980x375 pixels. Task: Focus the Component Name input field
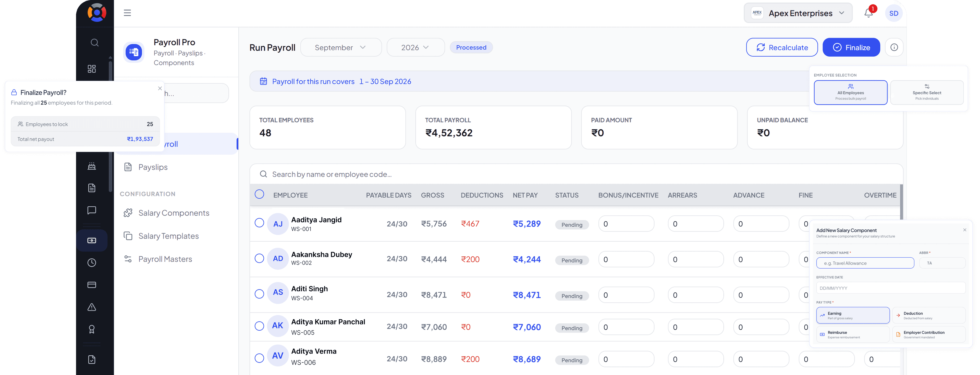pos(865,263)
